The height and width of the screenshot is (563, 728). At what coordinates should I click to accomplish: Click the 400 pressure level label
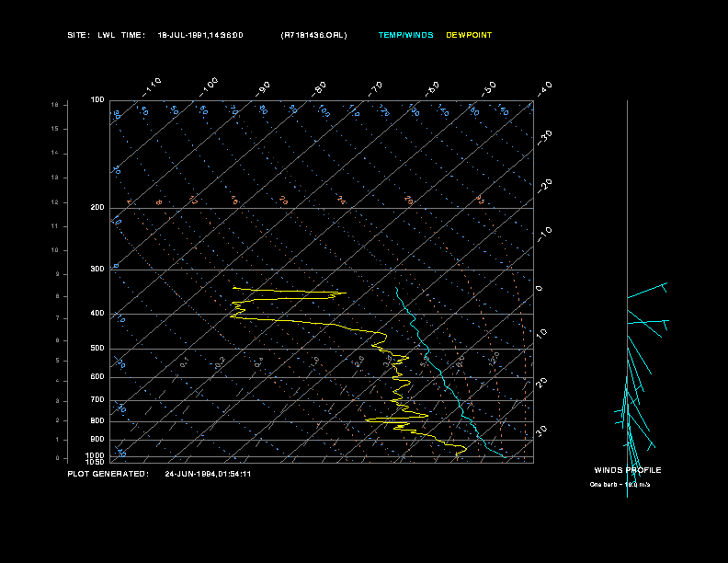click(97, 313)
